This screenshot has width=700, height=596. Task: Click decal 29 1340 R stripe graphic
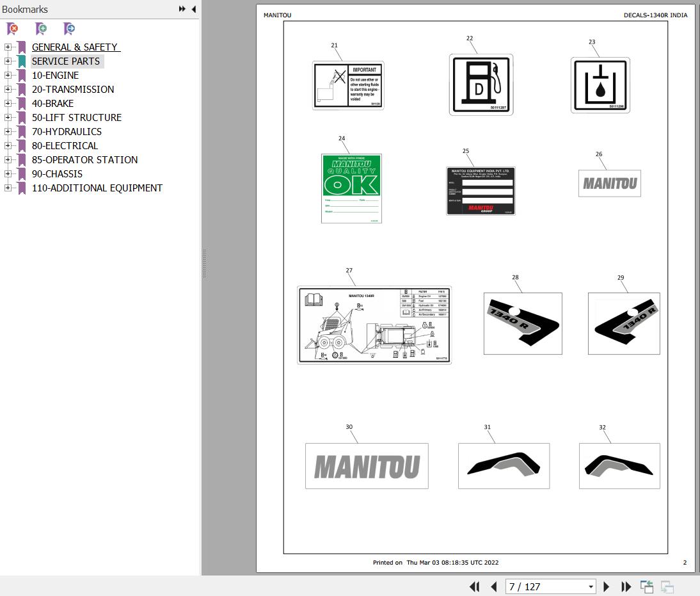point(624,323)
